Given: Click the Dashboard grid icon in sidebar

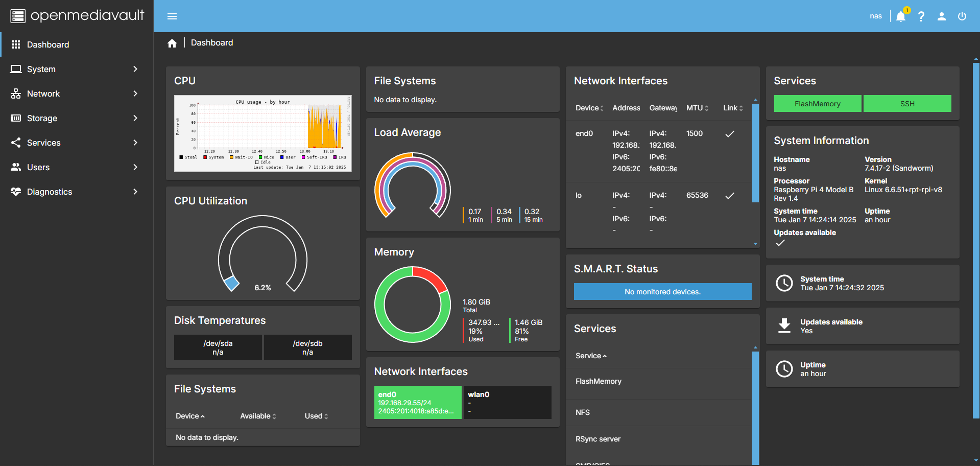Looking at the screenshot, I should click(x=16, y=44).
